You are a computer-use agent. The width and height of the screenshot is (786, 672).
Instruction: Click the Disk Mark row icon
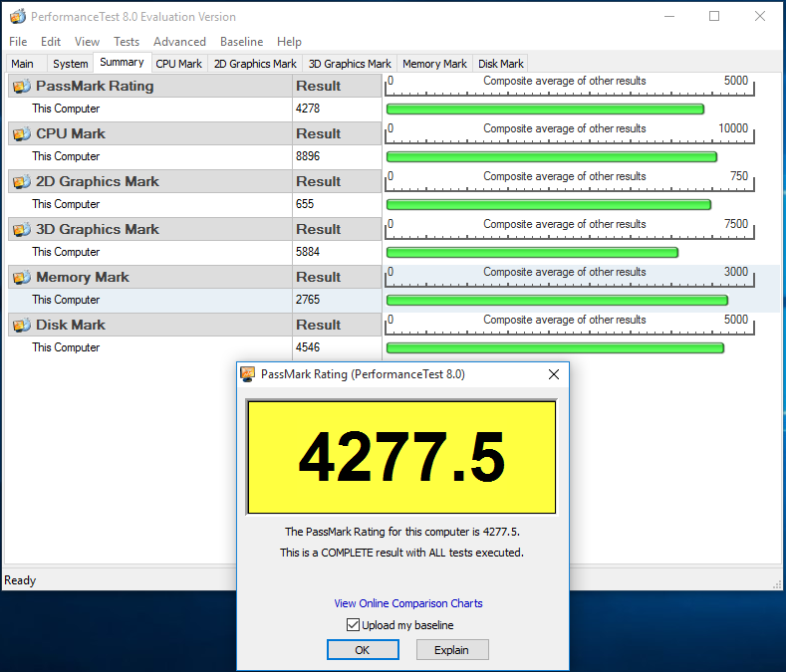[22, 325]
